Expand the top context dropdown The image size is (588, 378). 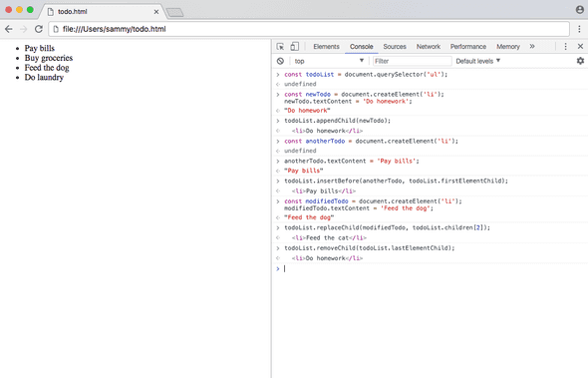329,61
